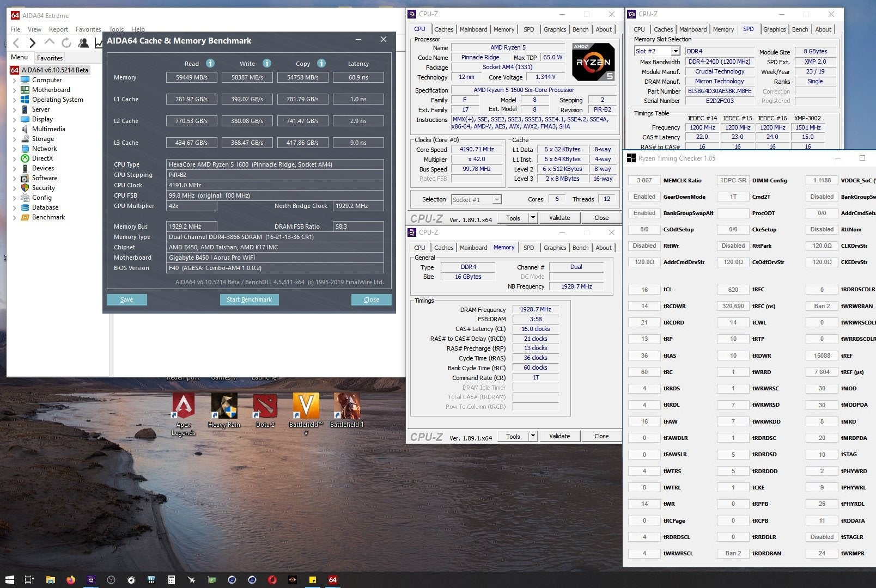The height and width of the screenshot is (588, 876).
Task: Click the AIDA64 back navigation arrow
Action: [16, 43]
